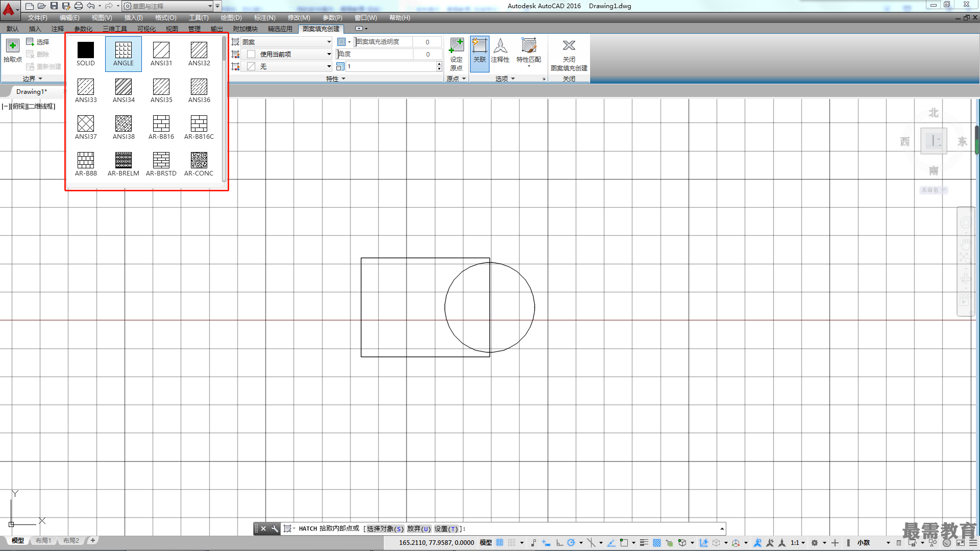
Task: Expand the 特性 (Properties) panel
Action: point(336,79)
